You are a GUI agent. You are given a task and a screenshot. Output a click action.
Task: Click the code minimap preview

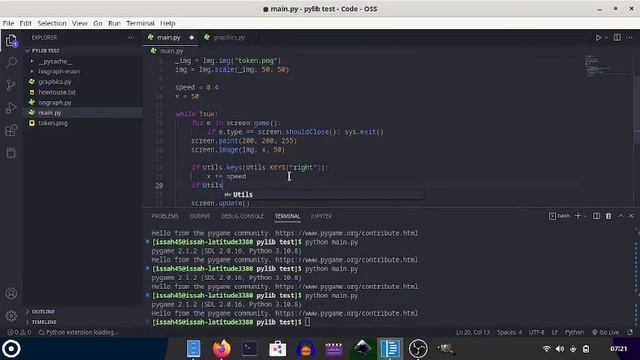[x=608, y=67]
